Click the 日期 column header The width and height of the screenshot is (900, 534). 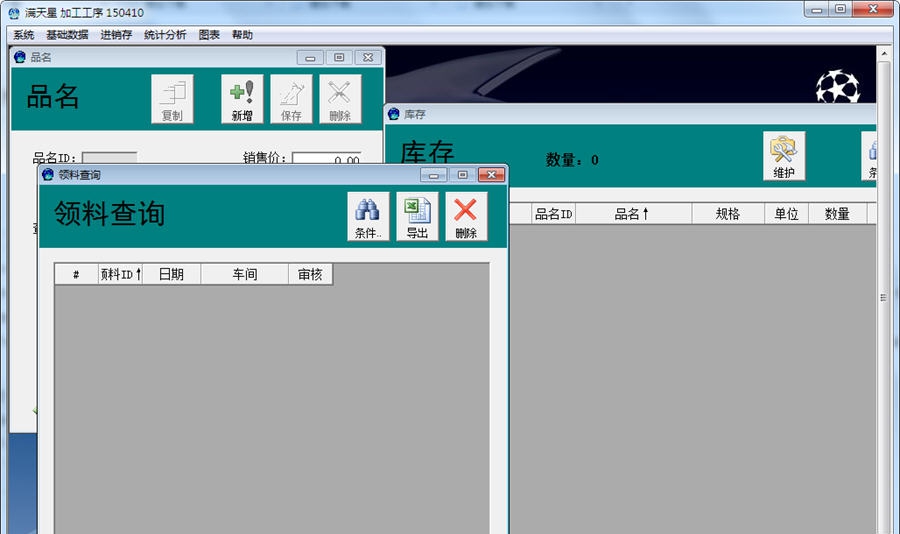click(x=171, y=274)
